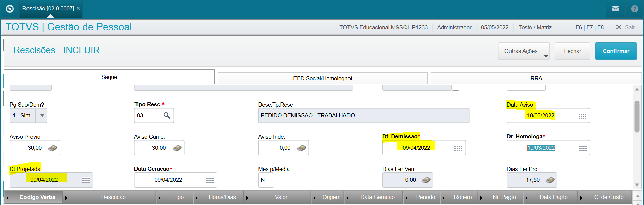Open the mail envelope icon
Image resolution: width=644 pixels, height=205 pixels.
615,8
